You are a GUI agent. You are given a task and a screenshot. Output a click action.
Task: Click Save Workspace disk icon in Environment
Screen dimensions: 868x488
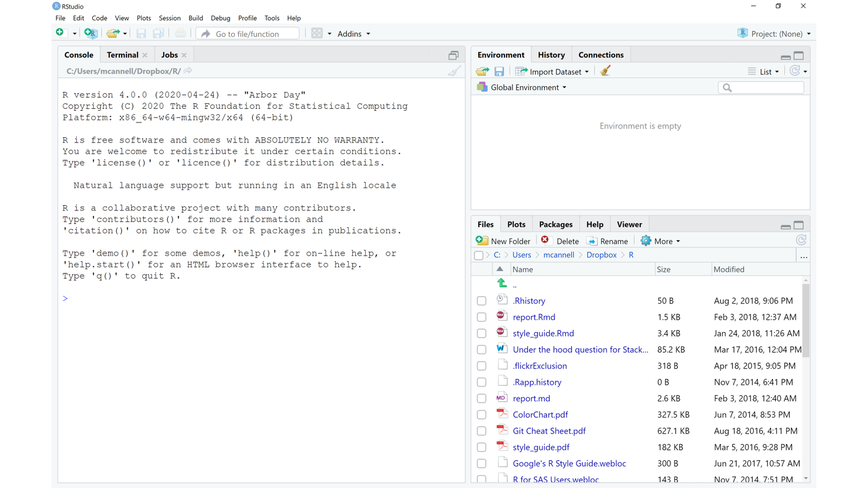[499, 71]
